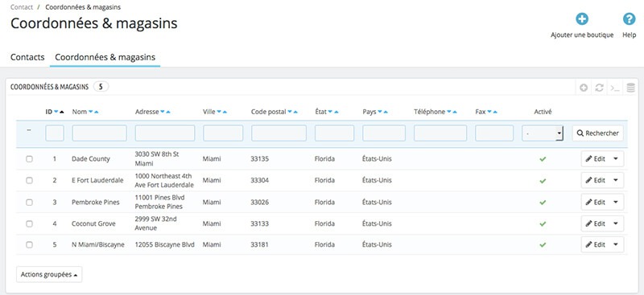Edit the Coconut Grove store
Image resolution: width=644 pixels, height=295 pixels.
pyautogui.click(x=596, y=223)
